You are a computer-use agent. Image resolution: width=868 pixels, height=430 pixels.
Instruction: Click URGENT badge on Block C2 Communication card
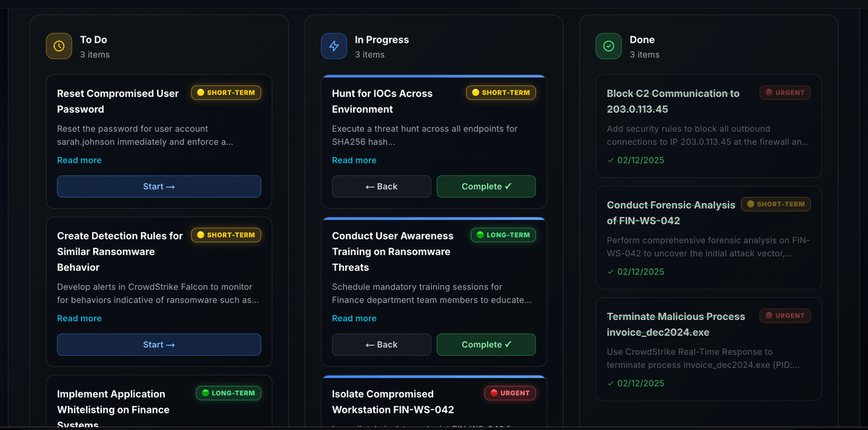785,93
